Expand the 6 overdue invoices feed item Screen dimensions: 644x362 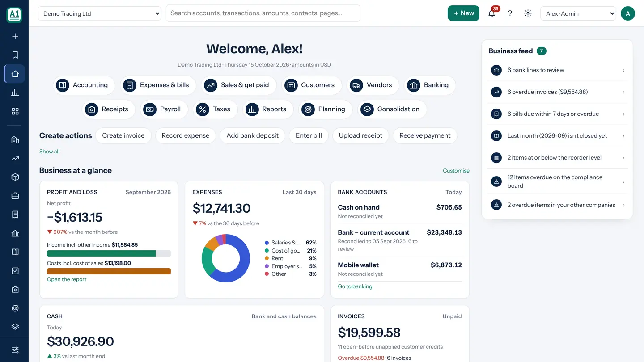click(x=557, y=92)
